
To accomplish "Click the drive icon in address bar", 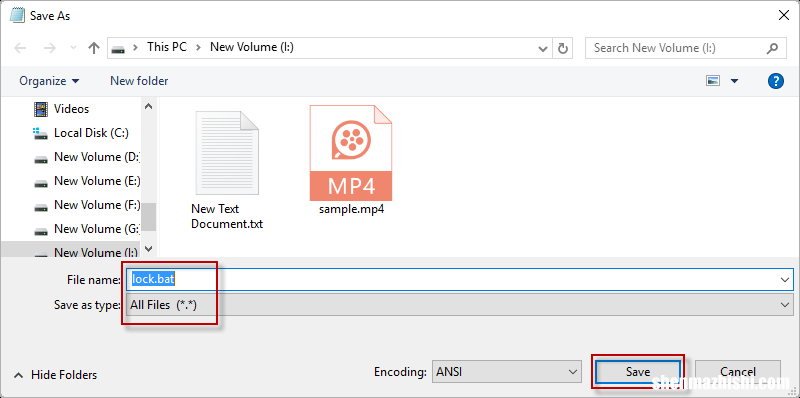I will (x=118, y=48).
